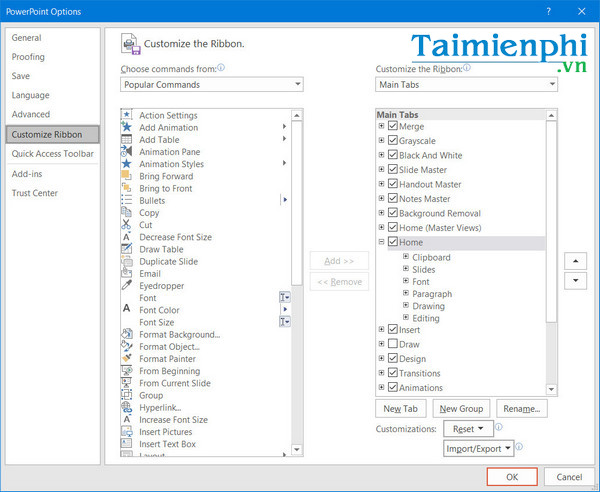Expand the Transitions tab node
The height and width of the screenshot is (492, 600).
click(381, 373)
